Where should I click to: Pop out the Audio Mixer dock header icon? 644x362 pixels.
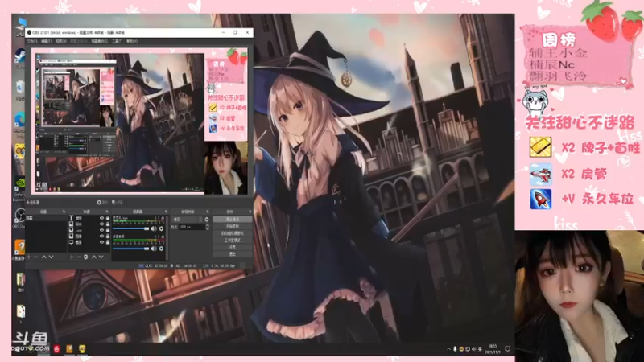pos(166,212)
